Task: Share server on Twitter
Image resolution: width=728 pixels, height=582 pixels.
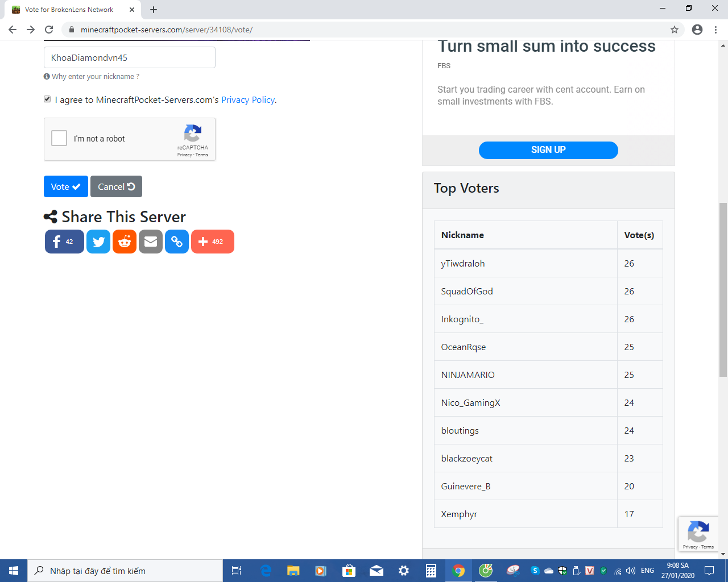Action: coord(98,242)
